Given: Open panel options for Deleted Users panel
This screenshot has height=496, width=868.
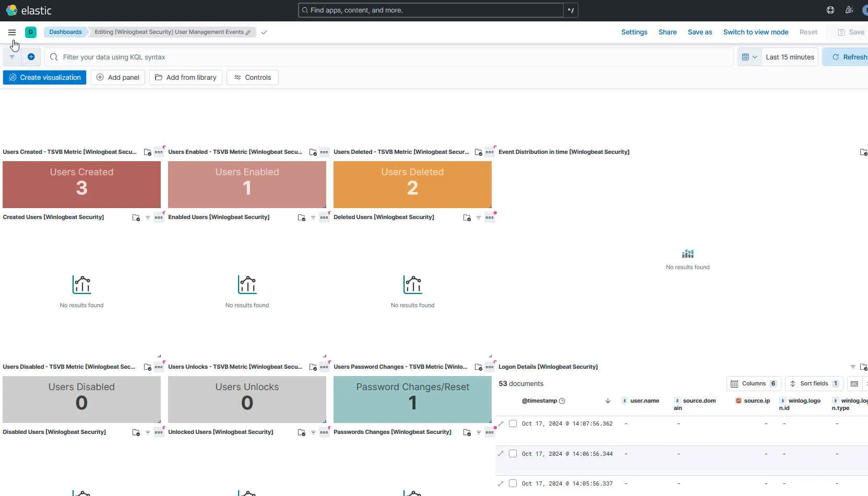Looking at the screenshot, I should (x=490, y=217).
